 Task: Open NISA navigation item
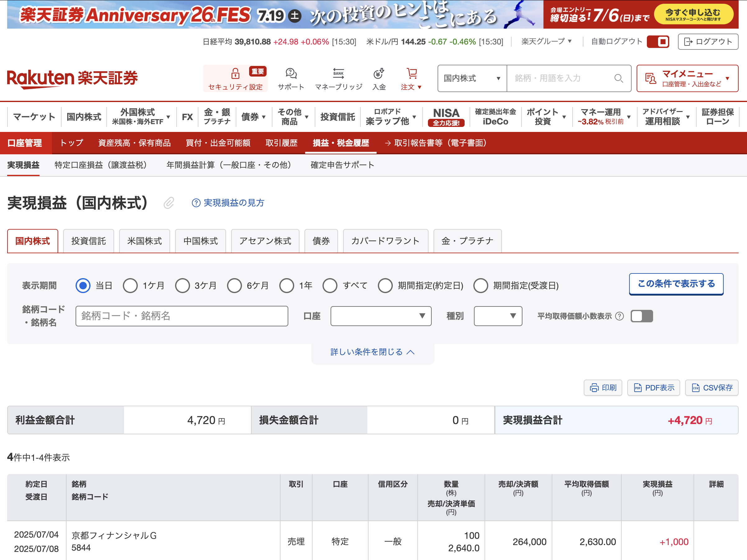pos(446,117)
